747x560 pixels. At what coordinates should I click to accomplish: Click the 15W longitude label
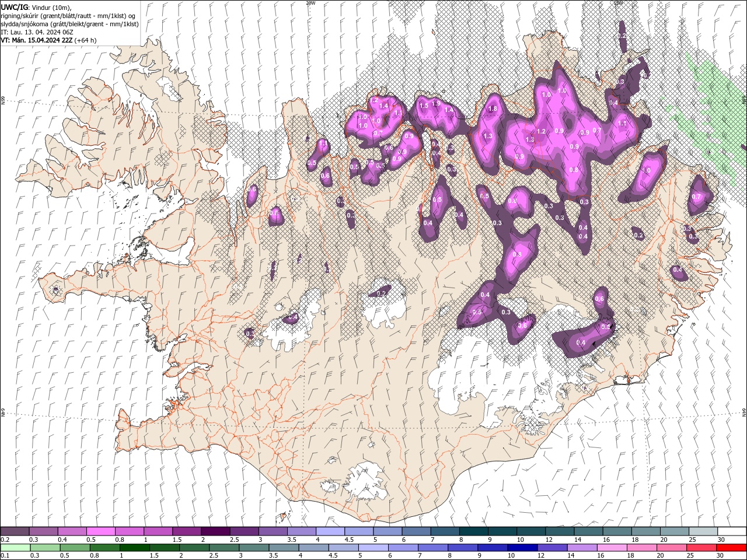(x=618, y=3)
